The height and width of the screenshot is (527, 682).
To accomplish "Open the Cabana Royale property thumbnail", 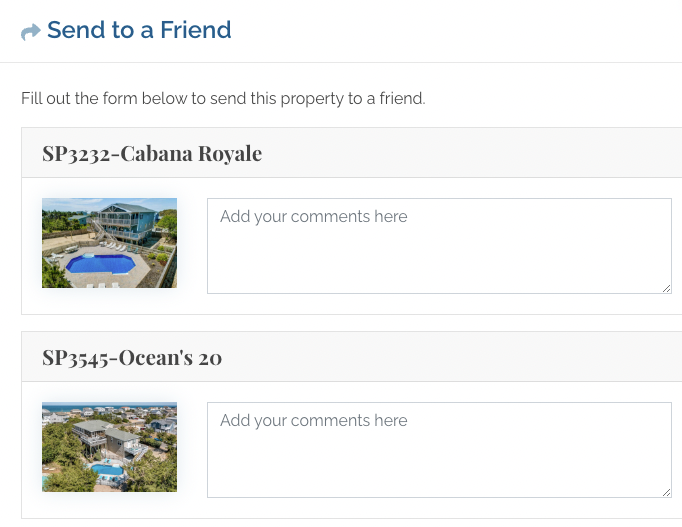I will point(109,243).
